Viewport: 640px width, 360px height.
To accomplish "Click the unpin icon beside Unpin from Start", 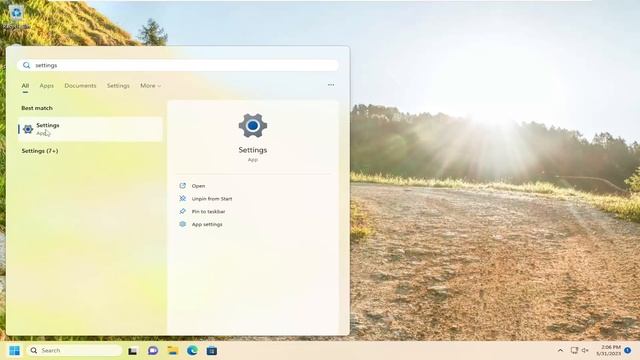I will tap(183, 199).
